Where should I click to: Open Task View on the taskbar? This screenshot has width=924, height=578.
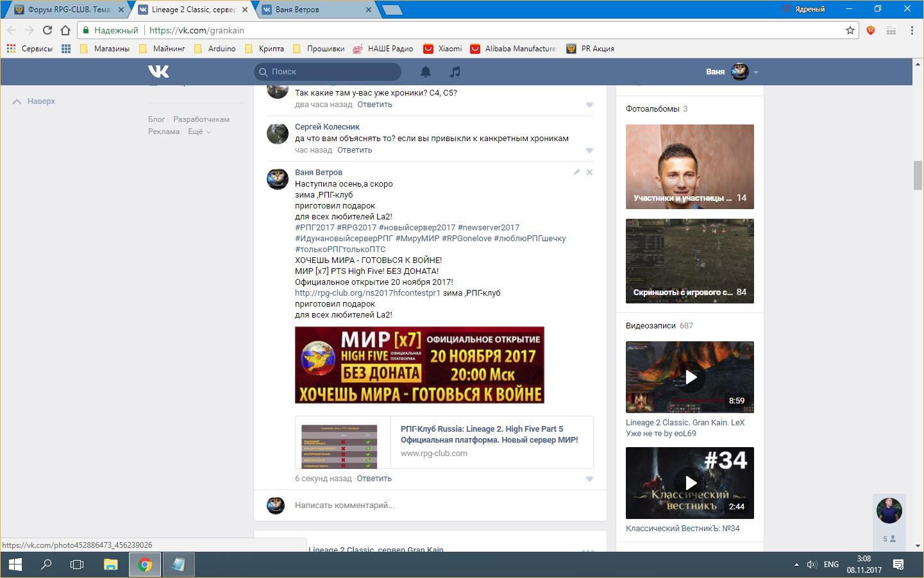77,565
